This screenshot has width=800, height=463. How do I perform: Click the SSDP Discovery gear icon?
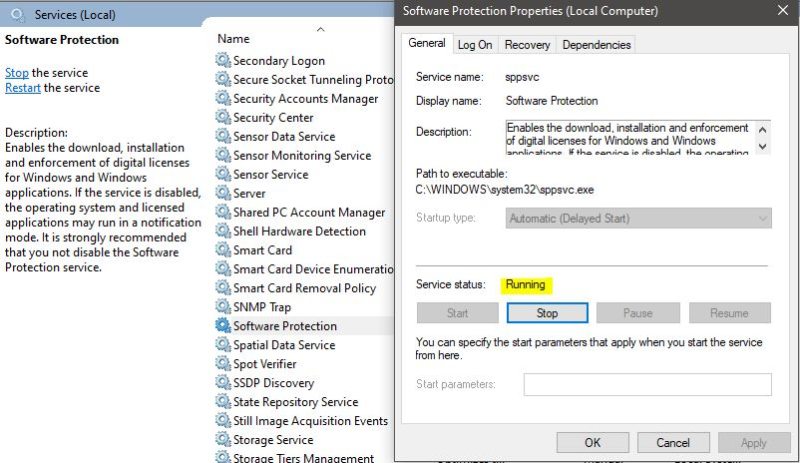tap(223, 382)
